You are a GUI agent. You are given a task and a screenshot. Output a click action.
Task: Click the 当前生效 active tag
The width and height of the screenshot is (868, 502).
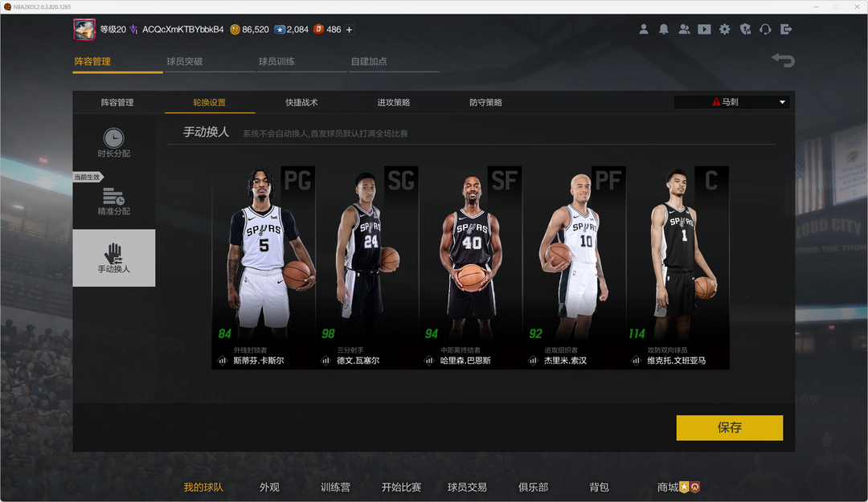[88, 178]
